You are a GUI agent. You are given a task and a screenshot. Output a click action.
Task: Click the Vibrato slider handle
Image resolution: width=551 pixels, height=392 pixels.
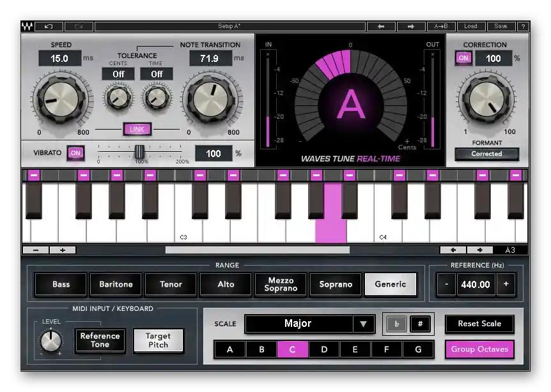139,151
